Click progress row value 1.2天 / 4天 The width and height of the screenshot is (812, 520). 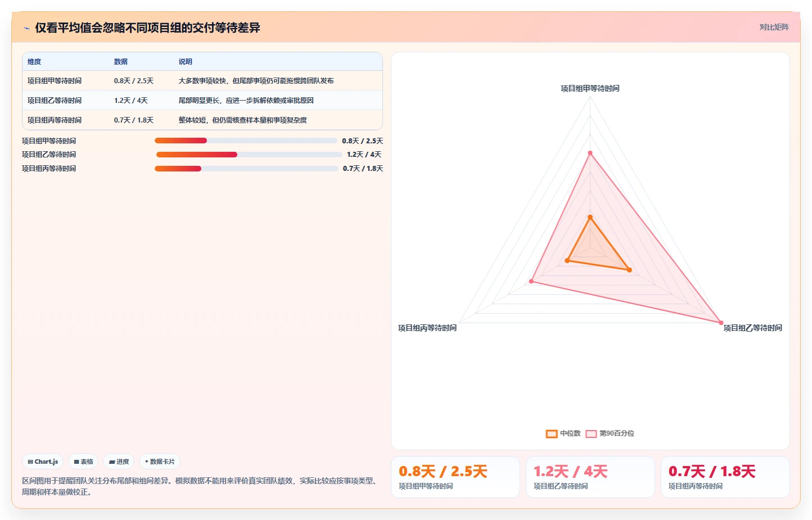click(x=364, y=155)
